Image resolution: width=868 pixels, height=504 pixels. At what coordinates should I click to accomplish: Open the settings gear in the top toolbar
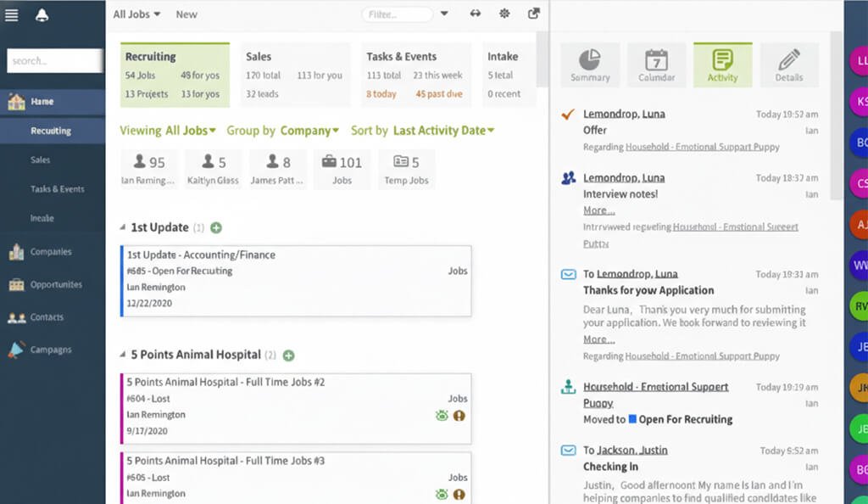point(504,14)
